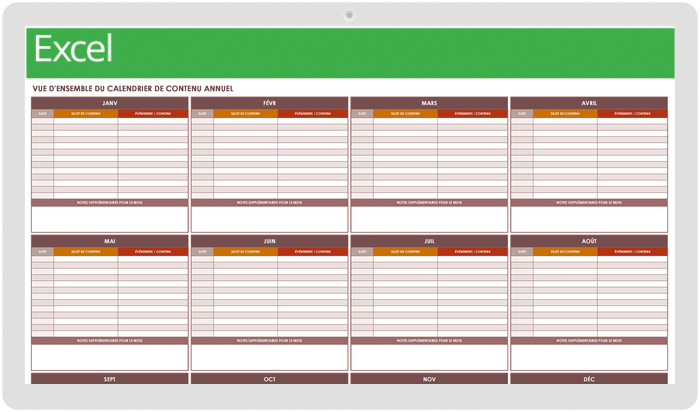The height and width of the screenshot is (412, 700).
Task: Click 'NOTES SUPPLÉMENTAIRES POUR LE MOIS' label under JUIL
Action: pos(429,341)
